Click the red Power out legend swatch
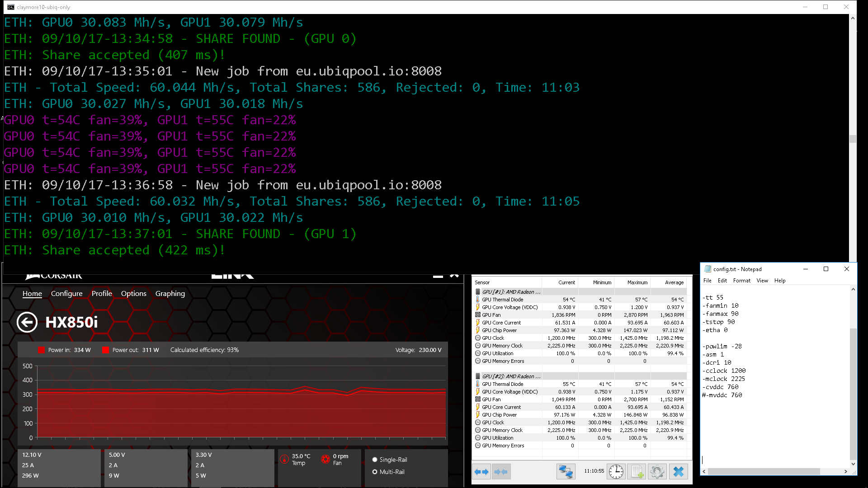Image resolution: width=868 pixels, height=488 pixels. click(106, 350)
